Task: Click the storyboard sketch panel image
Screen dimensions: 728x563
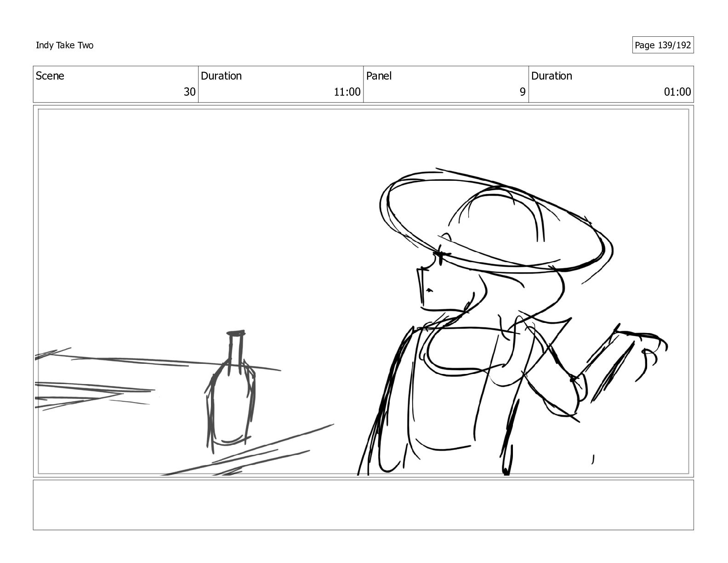Action: click(363, 291)
